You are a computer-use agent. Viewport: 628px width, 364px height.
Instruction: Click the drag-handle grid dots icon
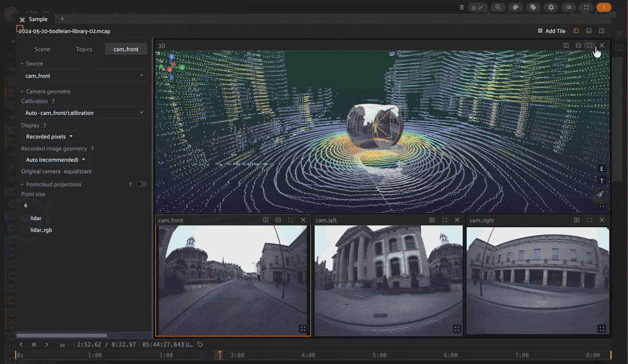[462, 7]
